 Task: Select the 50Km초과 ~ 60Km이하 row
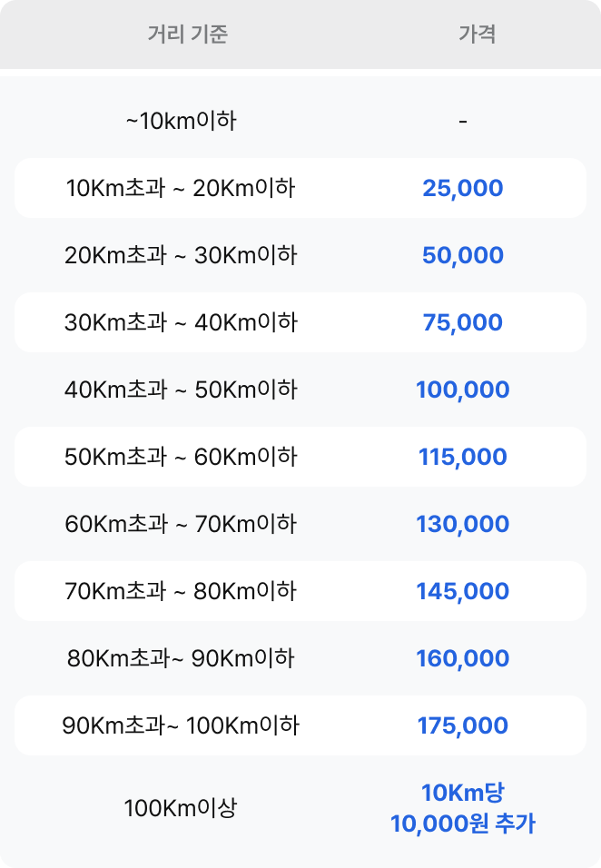[181, 457]
